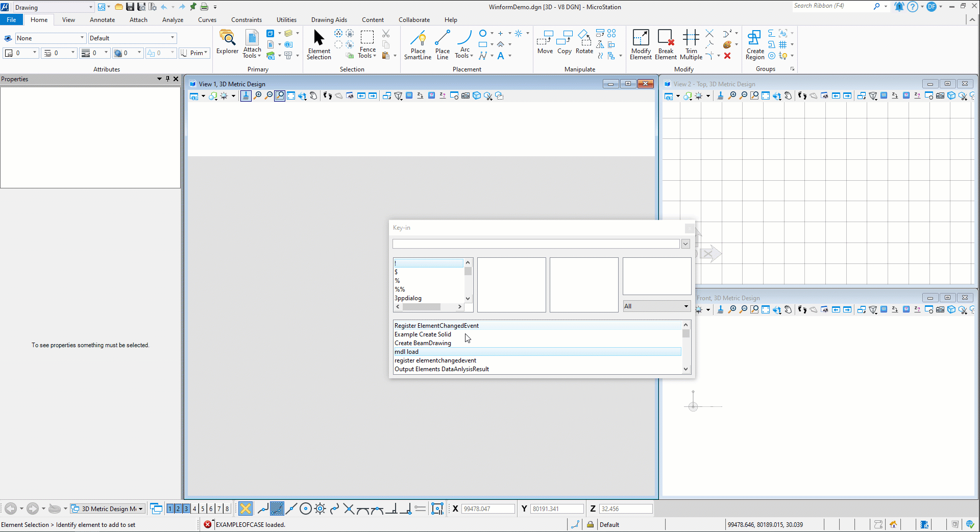Toggle AccuSnap in the snap toolbar

pos(246,509)
